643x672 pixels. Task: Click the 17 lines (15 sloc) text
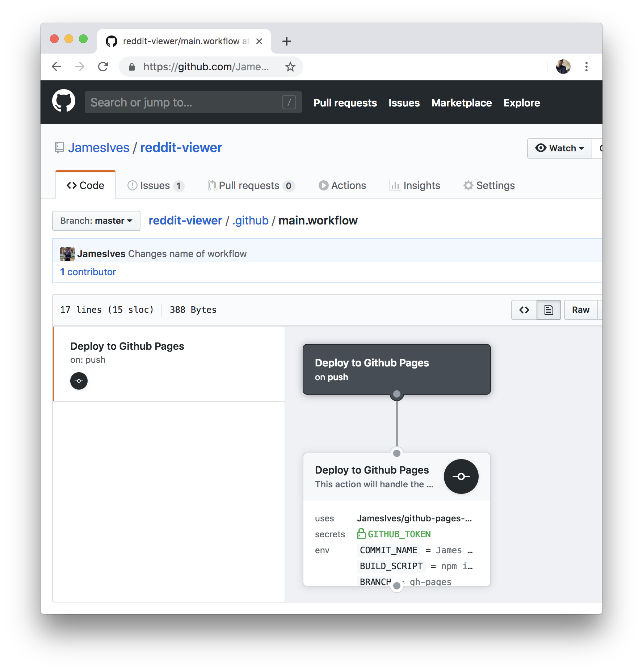coord(107,310)
